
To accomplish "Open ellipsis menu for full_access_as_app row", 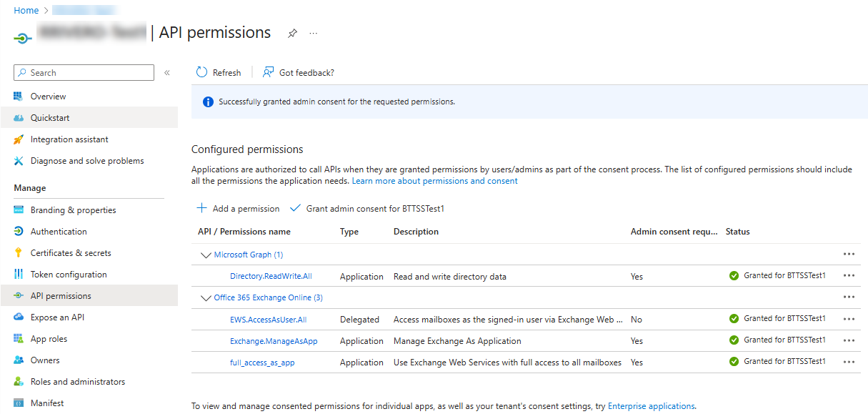I will coord(849,362).
